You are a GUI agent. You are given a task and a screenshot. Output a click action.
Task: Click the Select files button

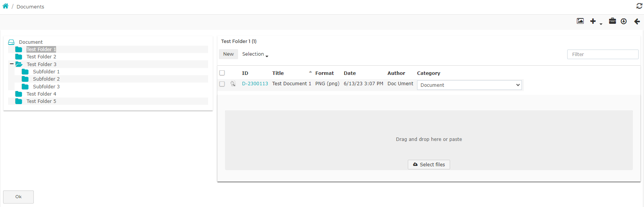coord(429,164)
